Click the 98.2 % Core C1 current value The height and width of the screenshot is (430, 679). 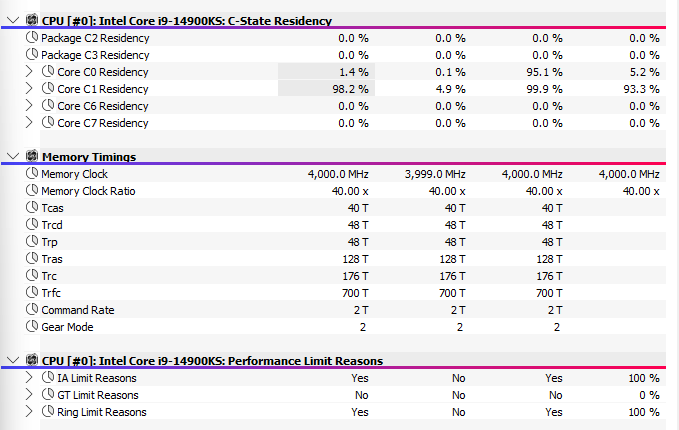350,89
